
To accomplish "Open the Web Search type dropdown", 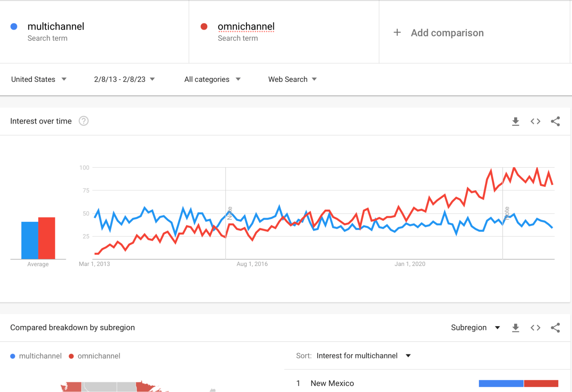I will [x=292, y=79].
